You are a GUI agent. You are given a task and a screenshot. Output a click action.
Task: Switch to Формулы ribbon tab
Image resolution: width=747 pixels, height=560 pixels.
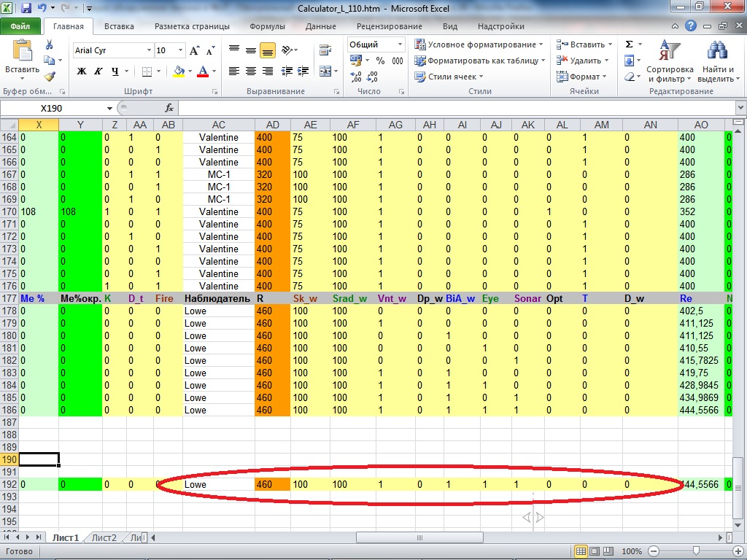pyautogui.click(x=267, y=26)
